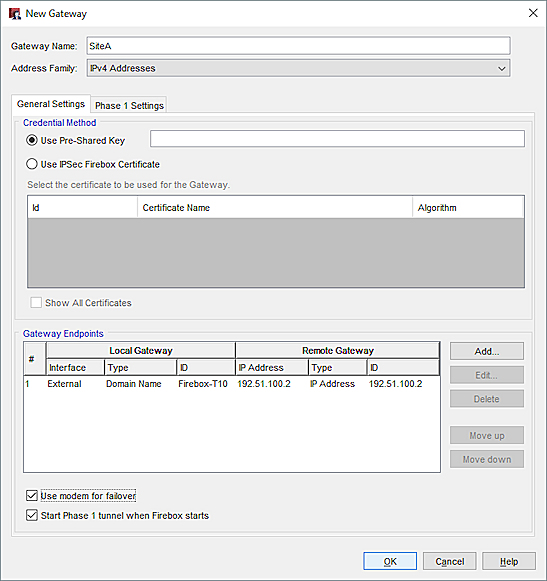This screenshot has height=581, width=547.
Task: Click the Remote Gateway header
Action: point(338,351)
